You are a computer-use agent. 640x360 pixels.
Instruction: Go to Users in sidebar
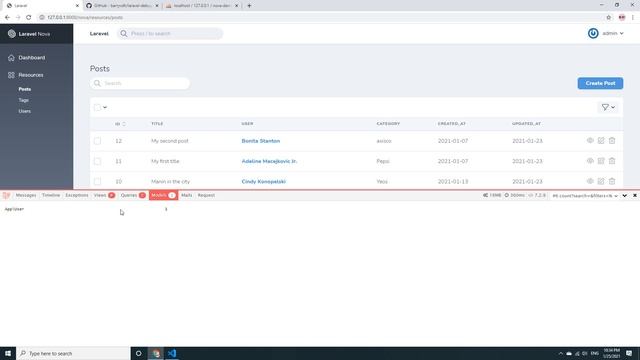coord(24,111)
